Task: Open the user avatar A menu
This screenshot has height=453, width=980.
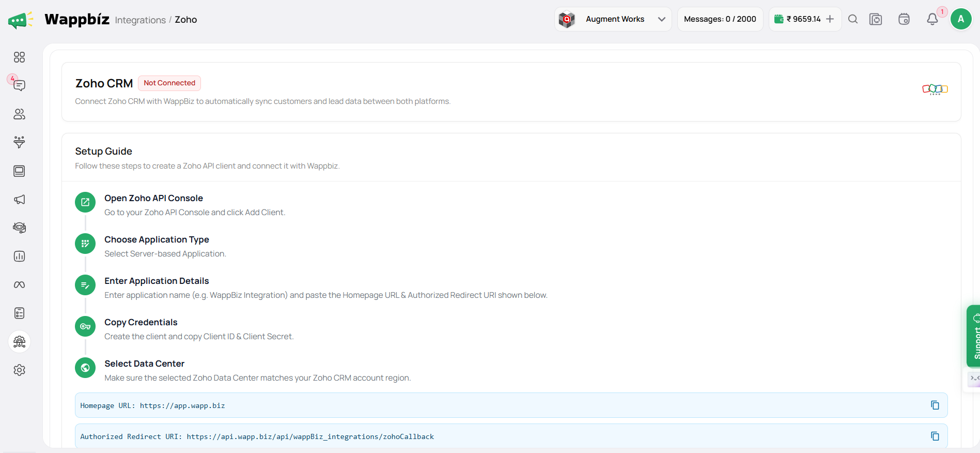Action: [x=961, y=19]
